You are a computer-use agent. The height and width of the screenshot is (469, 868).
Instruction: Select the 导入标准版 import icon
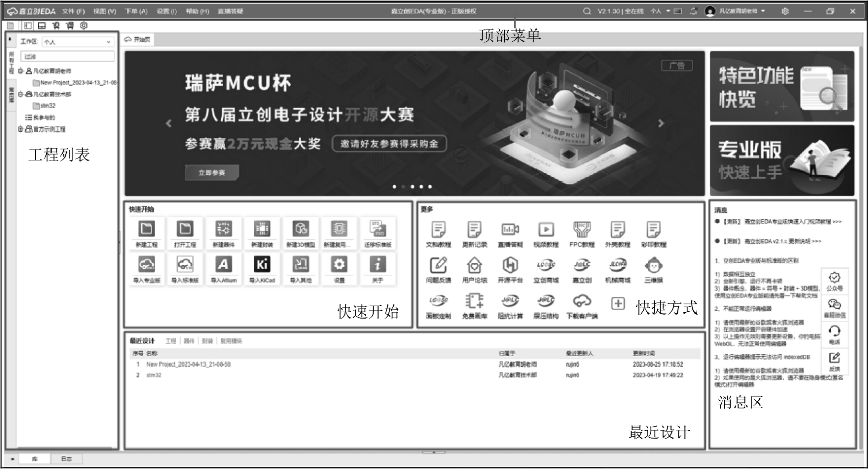pos(185,264)
